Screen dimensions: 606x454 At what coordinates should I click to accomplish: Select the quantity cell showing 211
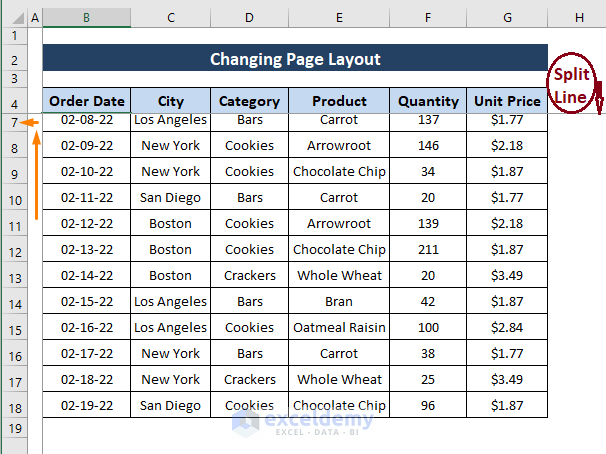[x=428, y=249]
